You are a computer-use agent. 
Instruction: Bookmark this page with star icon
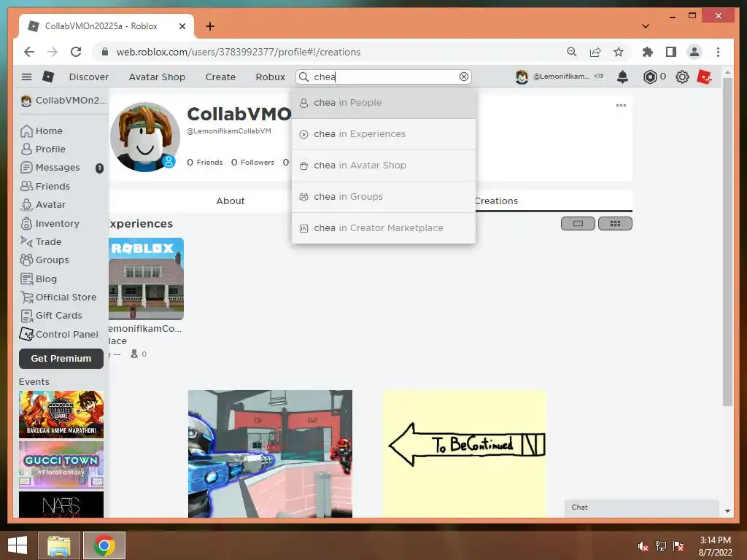coord(619,52)
